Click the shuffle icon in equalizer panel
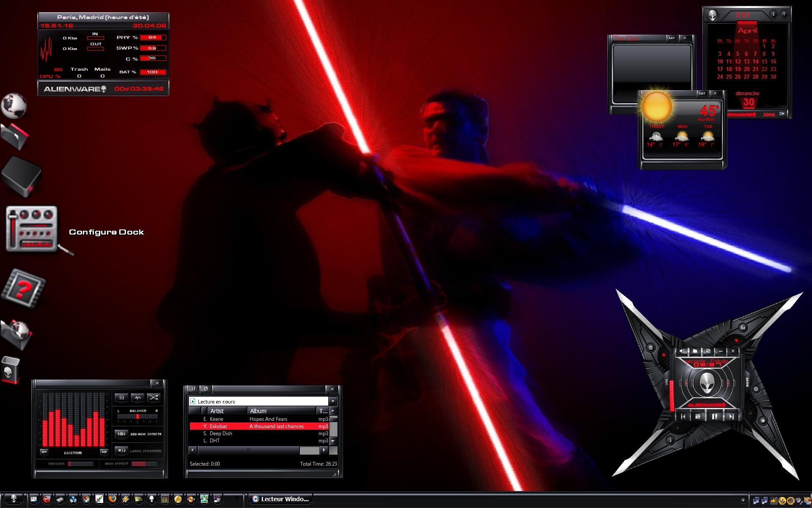This screenshot has width=812, height=508. tap(154, 398)
